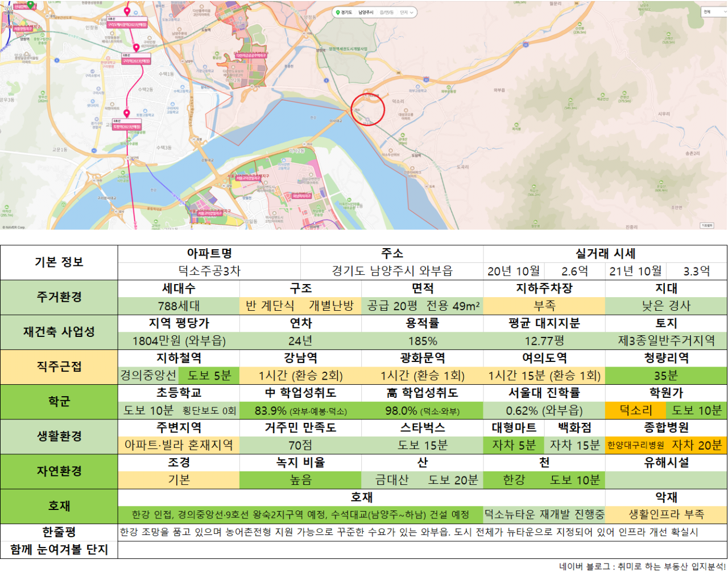The width and height of the screenshot is (728, 572).
Task: Click the 지도범례 legend button on map
Action: click(x=707, y=225)
